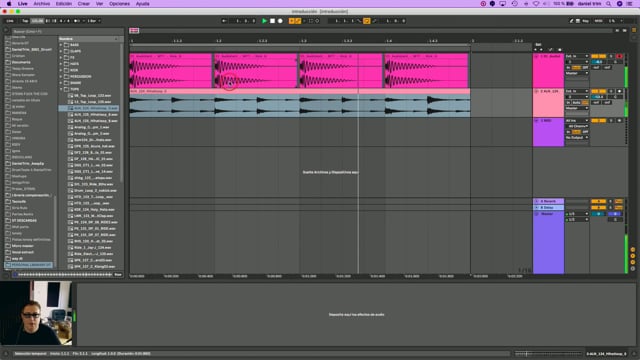The height and width of the screenshot is (360, 640).
Task: Open track 3 No Output dropdown
Action: [577, 138]
